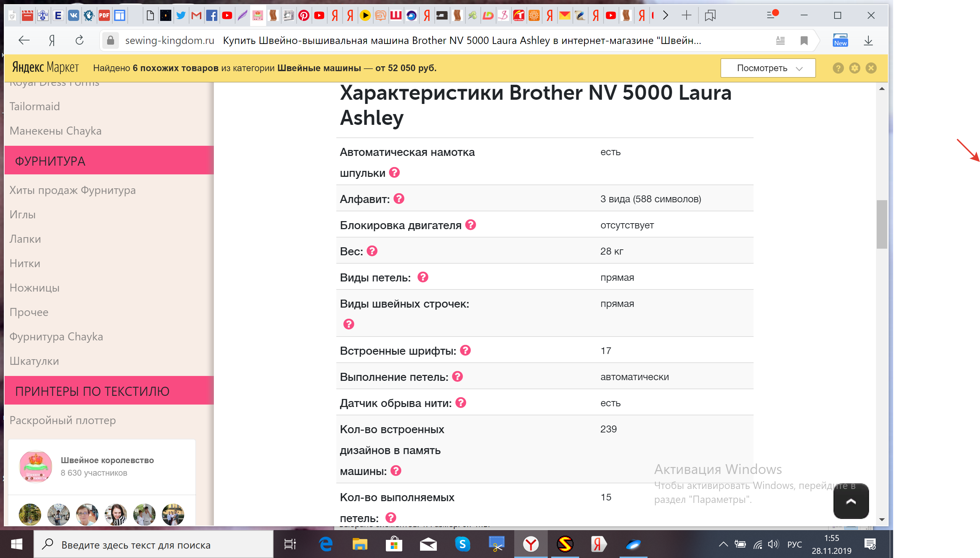Open the Лапки category
This screenshot has height=558, width=980.
(25, 239)
